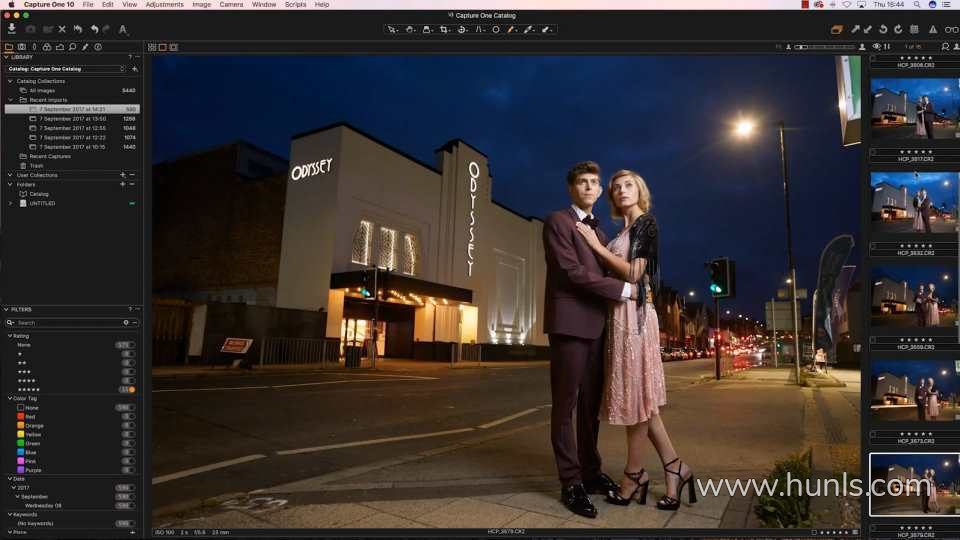Click the Reset adjustments icon
This screenshot has width=960, height=540.
coord(78,29)
